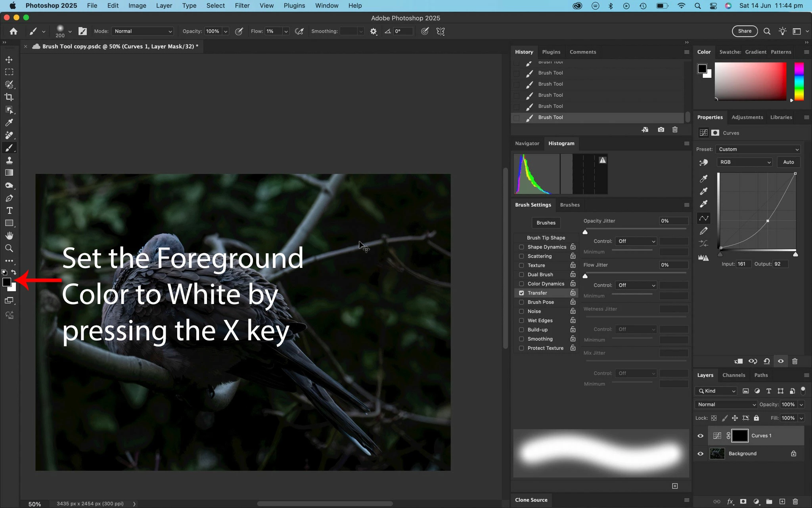The height and width of the screenshot is (508, 812).
Task: Hide the Curves 1 layer
Action: click(700, 436)
